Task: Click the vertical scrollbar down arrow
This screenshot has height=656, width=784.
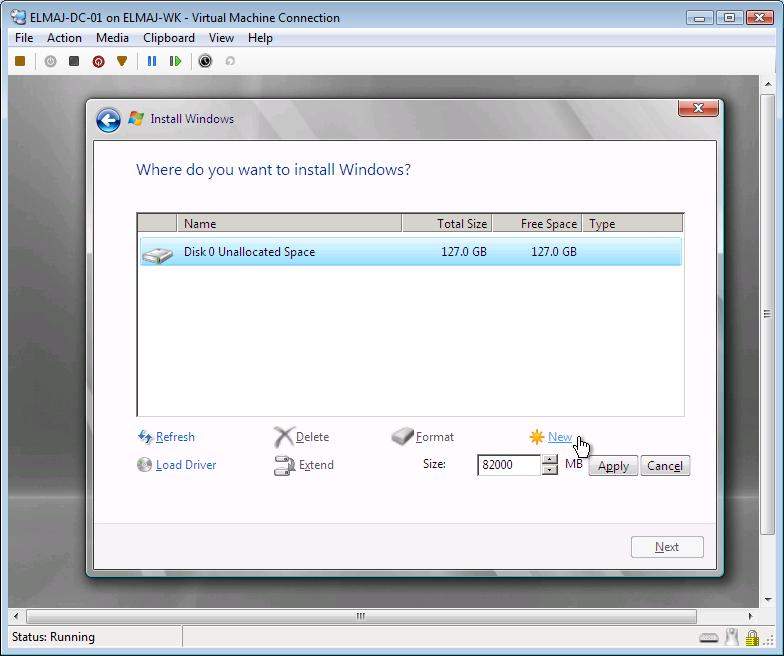Action: (x=768, y=600)
